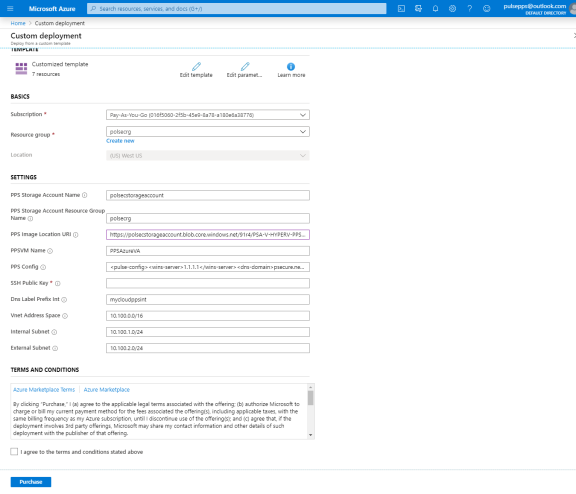Image resolution: width=576 pixels, height=494 pixels.
Task: Switch to the Azure Marketplace tab
Action: (x=107, y=390)
